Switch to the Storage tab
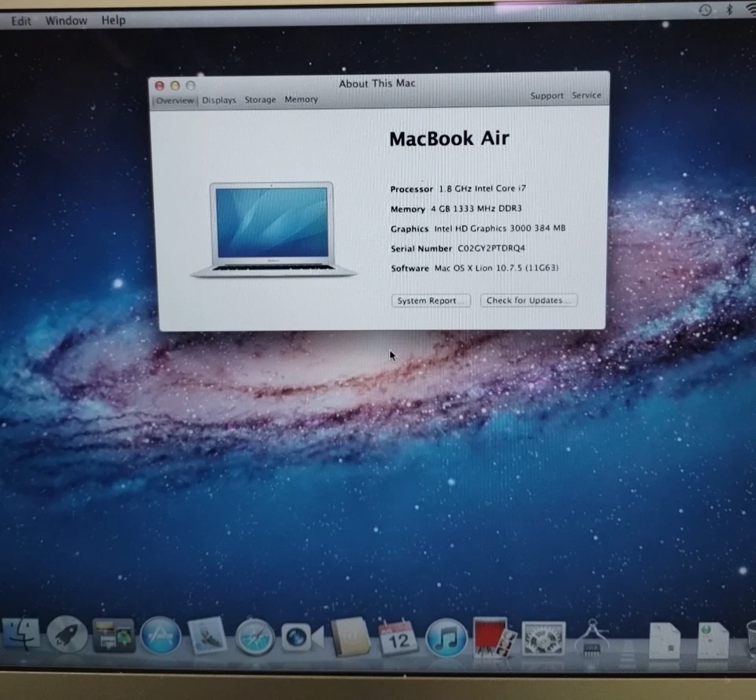The width and height of the screenshot is (756, 700). (x=260, y=100)
